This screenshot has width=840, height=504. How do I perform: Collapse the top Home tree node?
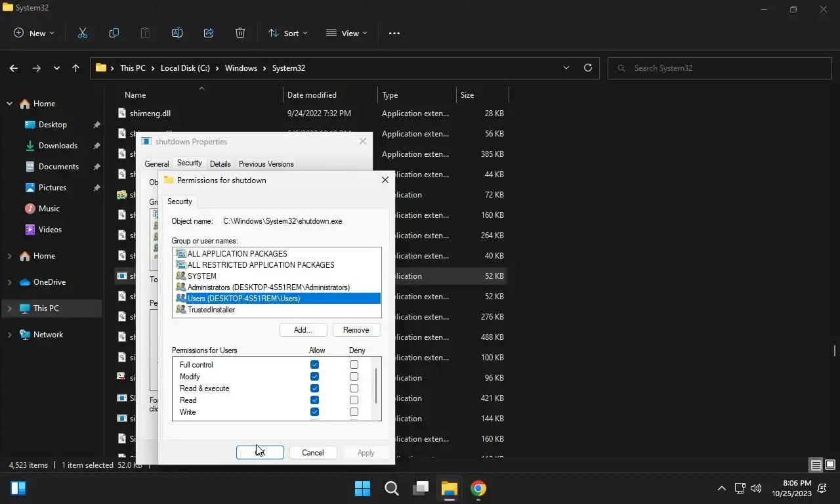point(9,104)
